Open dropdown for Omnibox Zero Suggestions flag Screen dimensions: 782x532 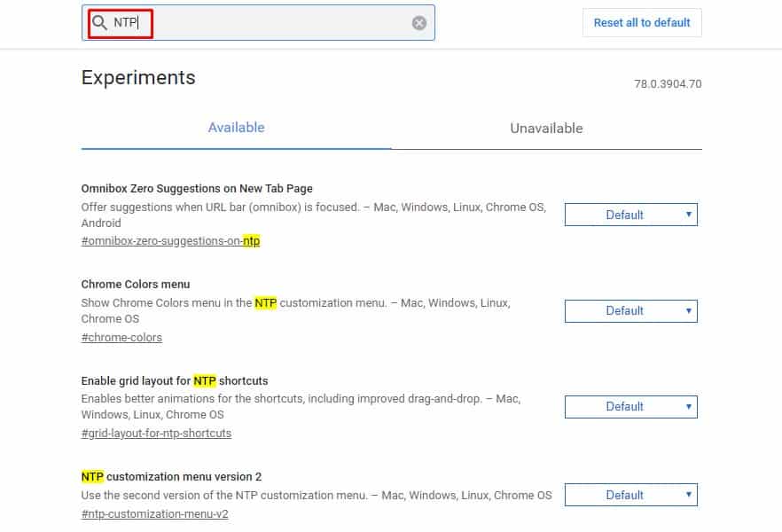[631, 215]
